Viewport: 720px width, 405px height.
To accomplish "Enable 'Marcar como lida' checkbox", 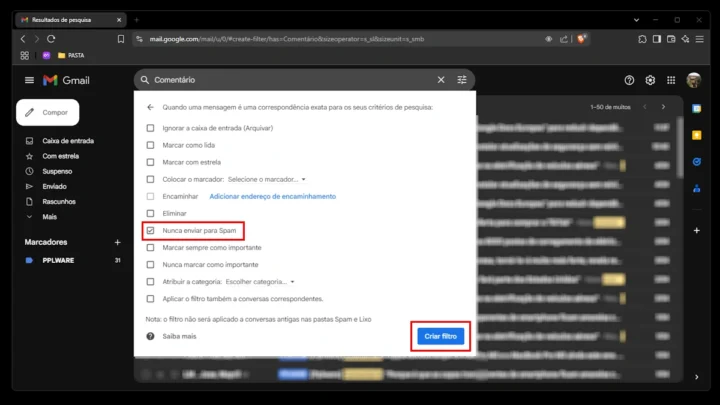I will click(151, 145).
